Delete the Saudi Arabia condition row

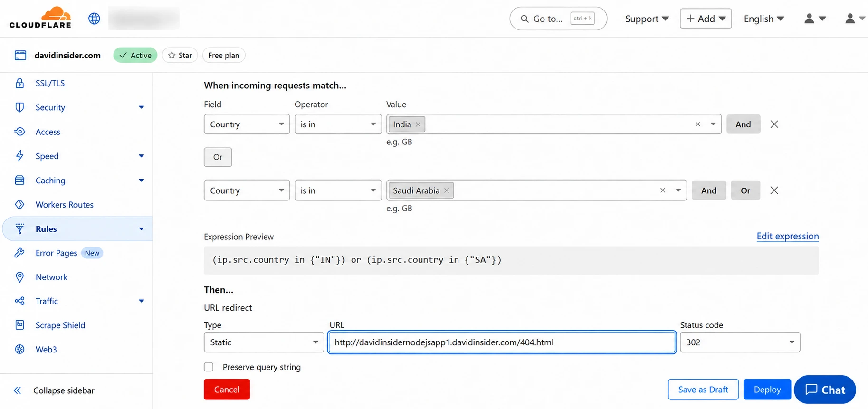(x=774, y=190)
